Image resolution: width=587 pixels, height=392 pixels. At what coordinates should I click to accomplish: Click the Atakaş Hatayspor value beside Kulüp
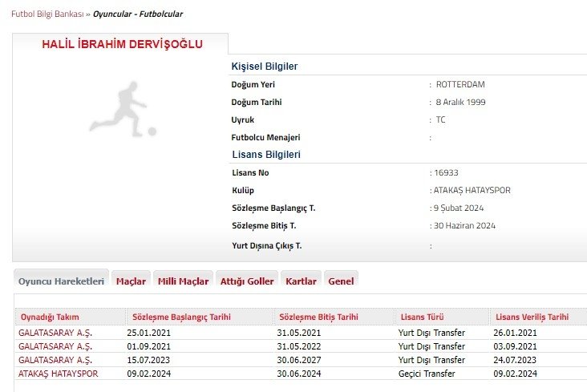tap(472, 191)
